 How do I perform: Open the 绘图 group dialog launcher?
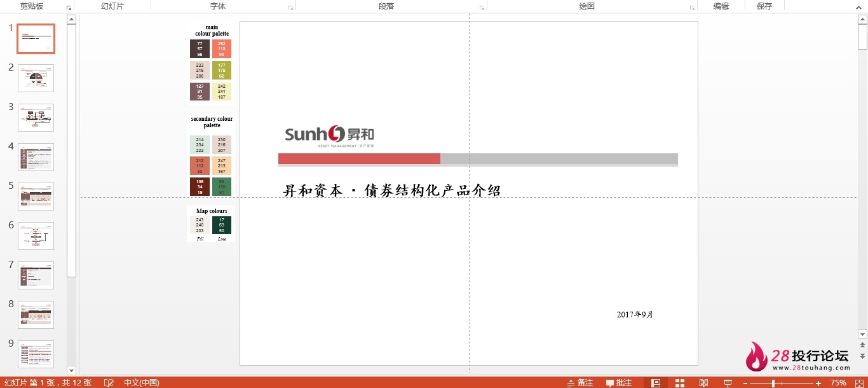[x=692, y=8]
